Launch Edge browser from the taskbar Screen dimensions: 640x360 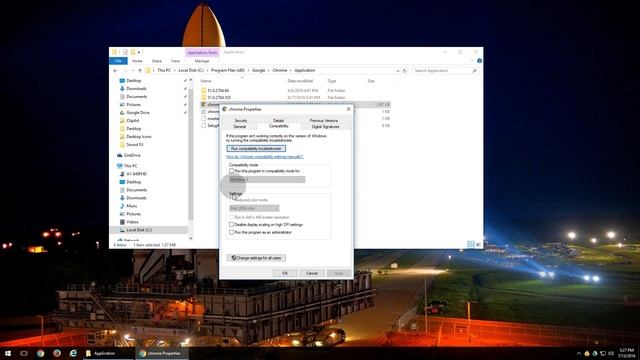pos(73,353)
